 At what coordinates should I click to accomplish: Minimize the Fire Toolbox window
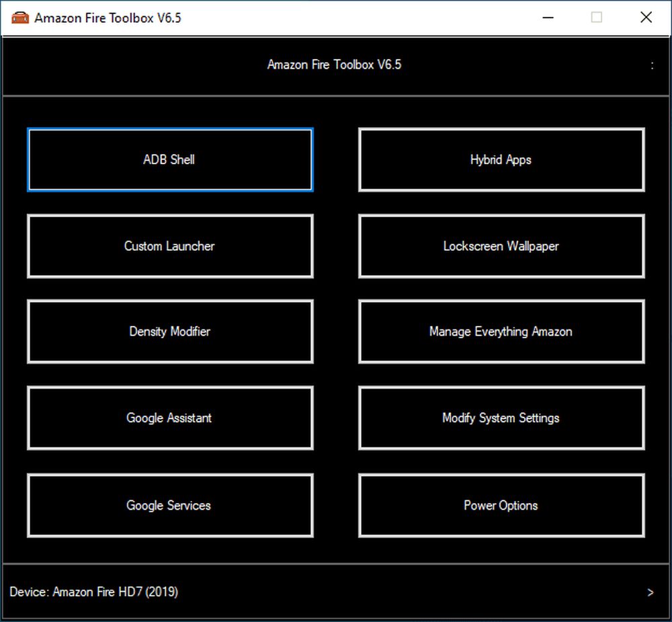[x=546, y=17]
